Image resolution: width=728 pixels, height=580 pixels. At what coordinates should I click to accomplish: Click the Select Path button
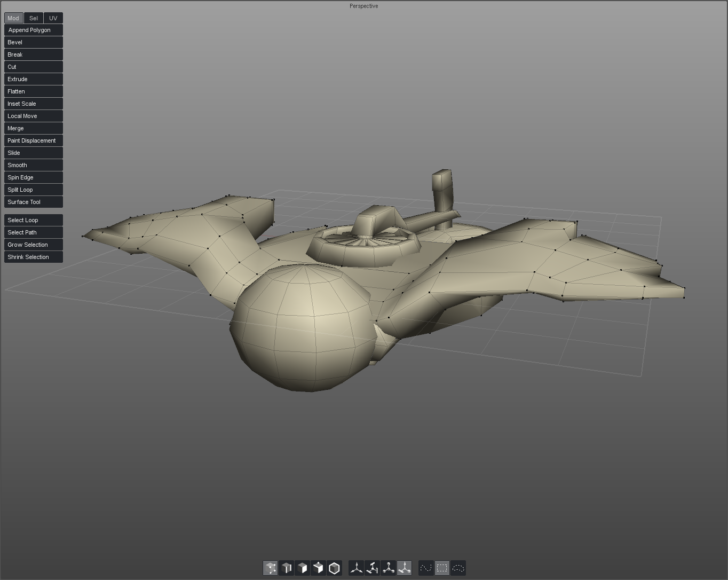34,232
